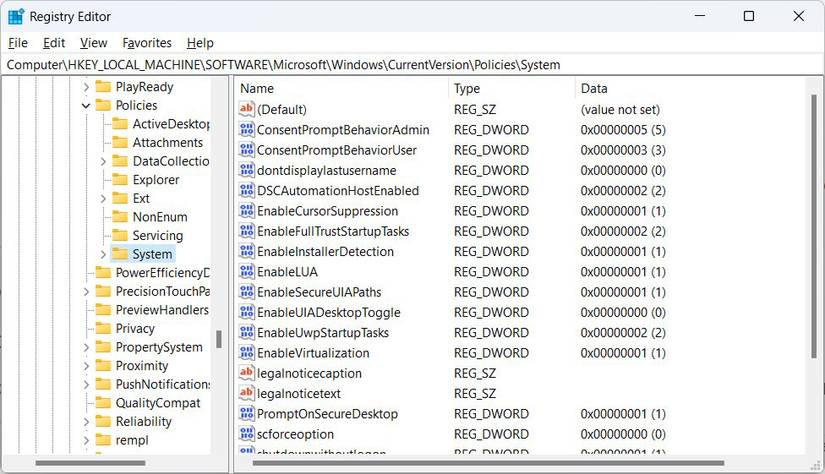Expand the PlayReady key
Screen dimensions: 825x474
click(x=86, y=87)
